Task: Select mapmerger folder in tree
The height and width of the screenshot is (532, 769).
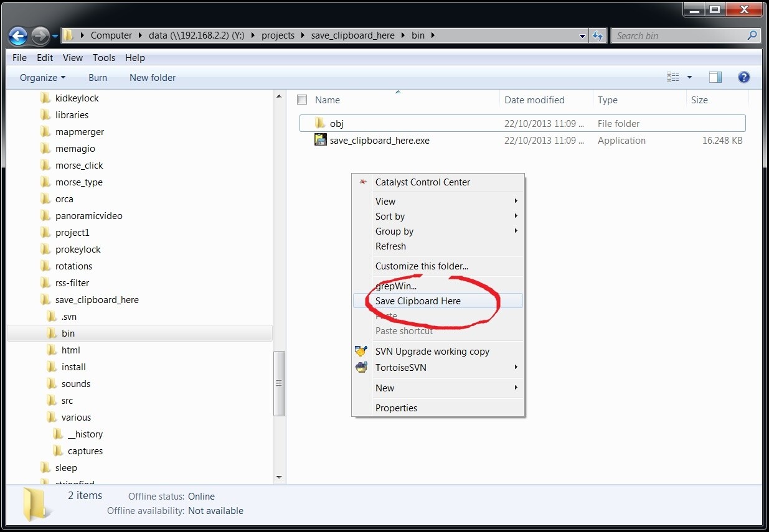Action: coord(79,131)
